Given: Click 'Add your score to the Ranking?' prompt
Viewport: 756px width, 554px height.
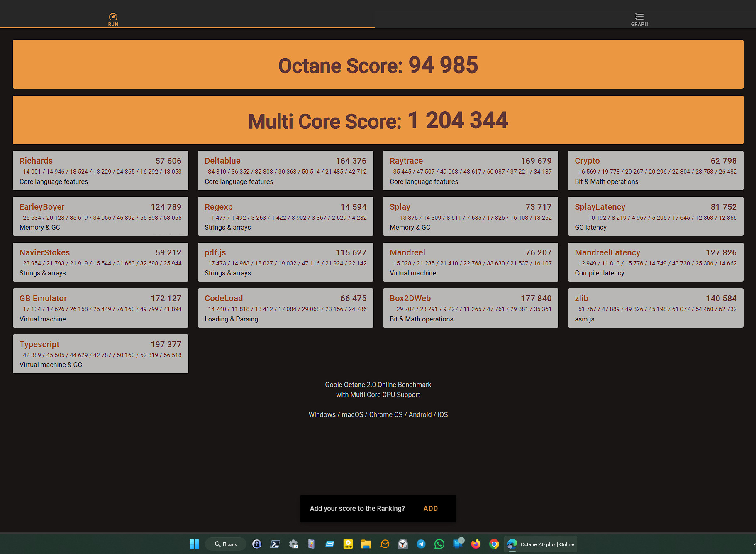Looking at the screenshot, I should click(357, 508).
